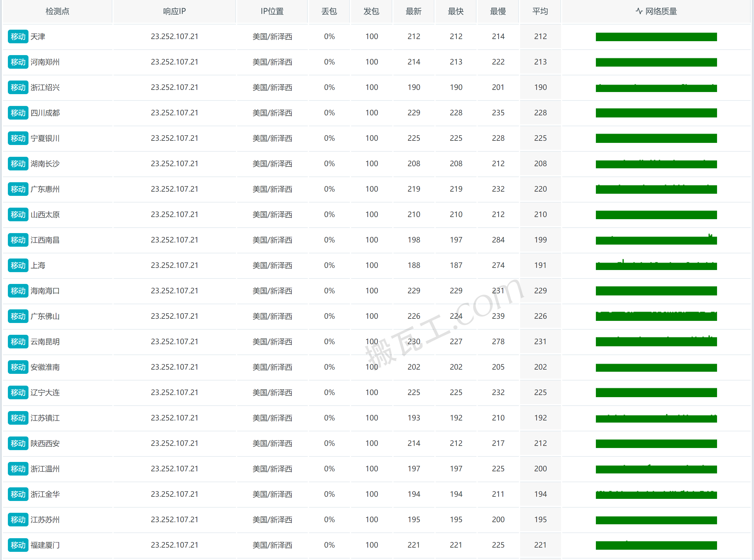754x560 pixels.
Task: Click the 美国/新泽西 location in the 江苏苏州 row
Action: (272, 520)
